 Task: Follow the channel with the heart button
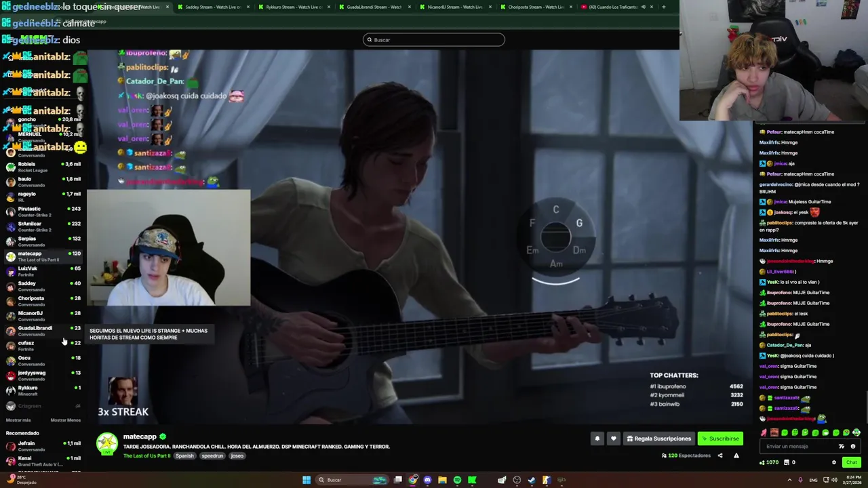click(x=614, y=439)
